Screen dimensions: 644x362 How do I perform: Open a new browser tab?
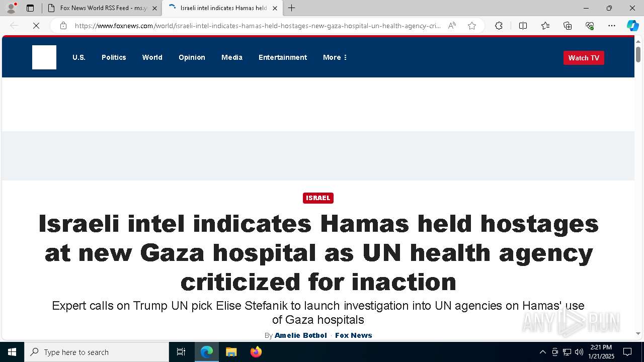(x=292, y=8)
